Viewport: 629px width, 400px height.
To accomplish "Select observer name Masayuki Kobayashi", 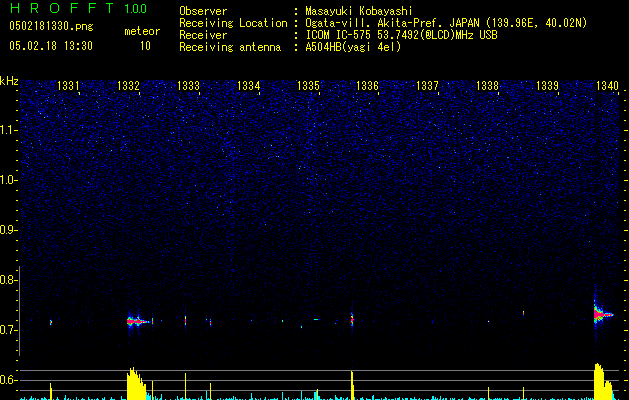I will 359,12.
